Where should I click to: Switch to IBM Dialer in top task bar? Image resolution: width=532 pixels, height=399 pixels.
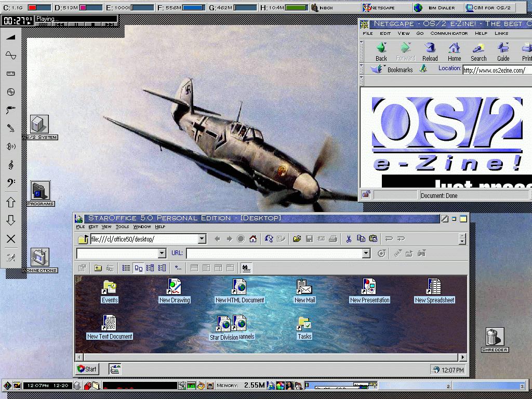[437, 7]
